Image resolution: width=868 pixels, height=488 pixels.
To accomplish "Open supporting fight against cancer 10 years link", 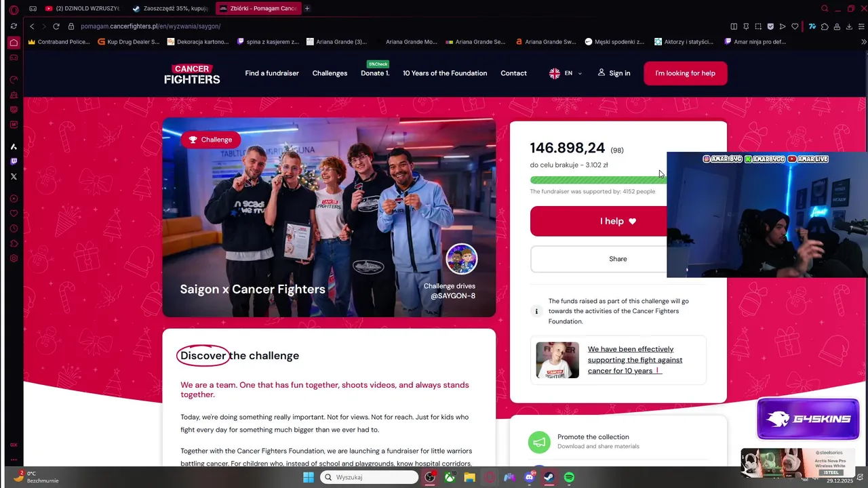I will pos(635,360).
